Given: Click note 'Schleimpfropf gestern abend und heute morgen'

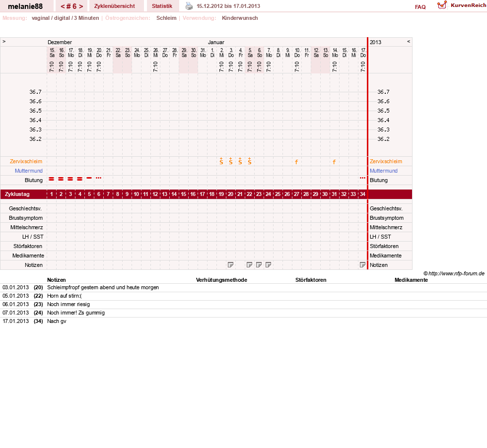Looking at the screenshot, I should 103,287.
